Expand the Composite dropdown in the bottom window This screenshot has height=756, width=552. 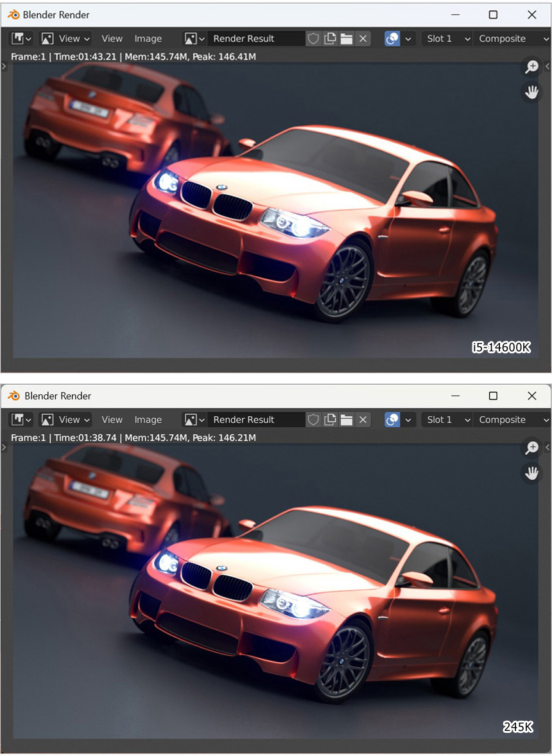click(x=511, y=419)
